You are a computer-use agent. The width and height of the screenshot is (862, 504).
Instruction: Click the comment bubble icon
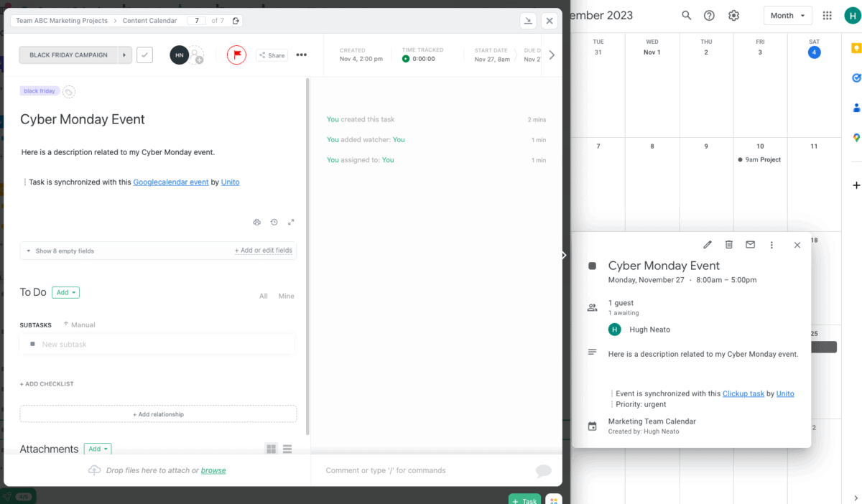(x=544, y=470)
